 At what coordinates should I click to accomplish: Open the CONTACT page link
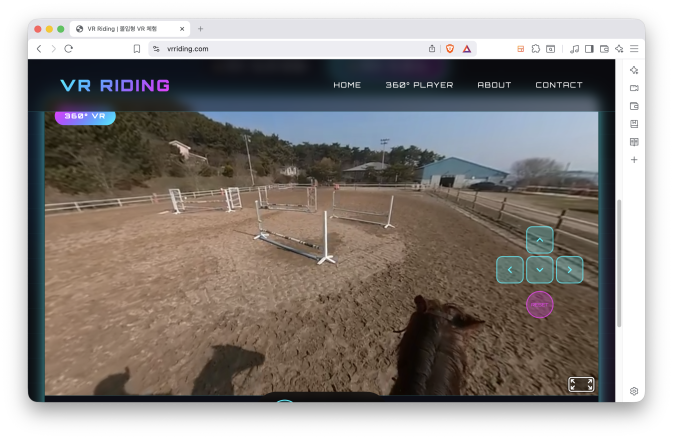[558, 85]
